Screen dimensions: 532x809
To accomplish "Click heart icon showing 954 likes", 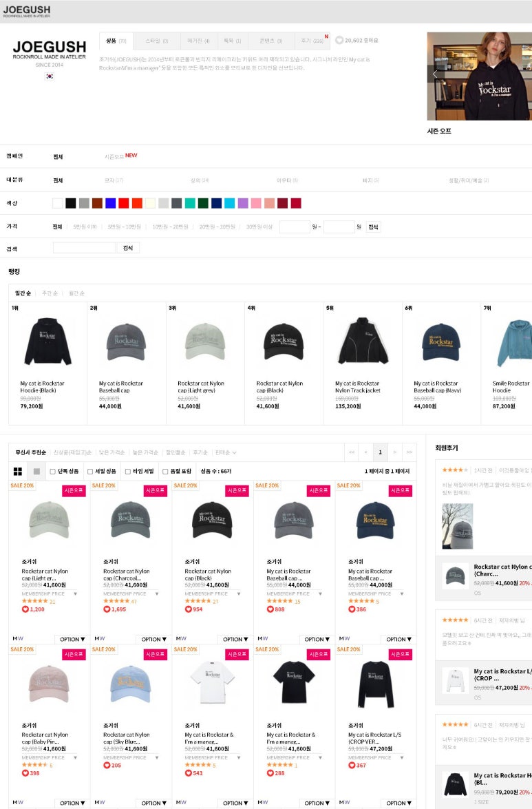I will [188, 609].
